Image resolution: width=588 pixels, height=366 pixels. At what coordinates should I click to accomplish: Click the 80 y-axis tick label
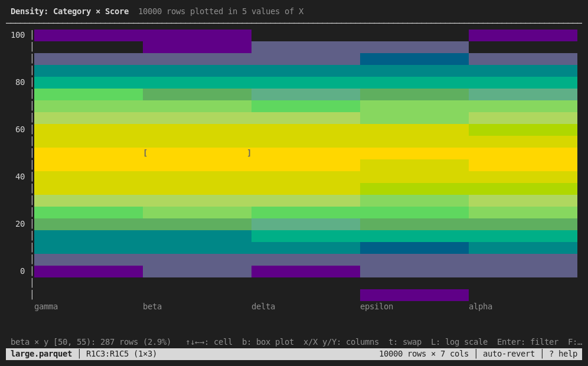coord(20,83)
